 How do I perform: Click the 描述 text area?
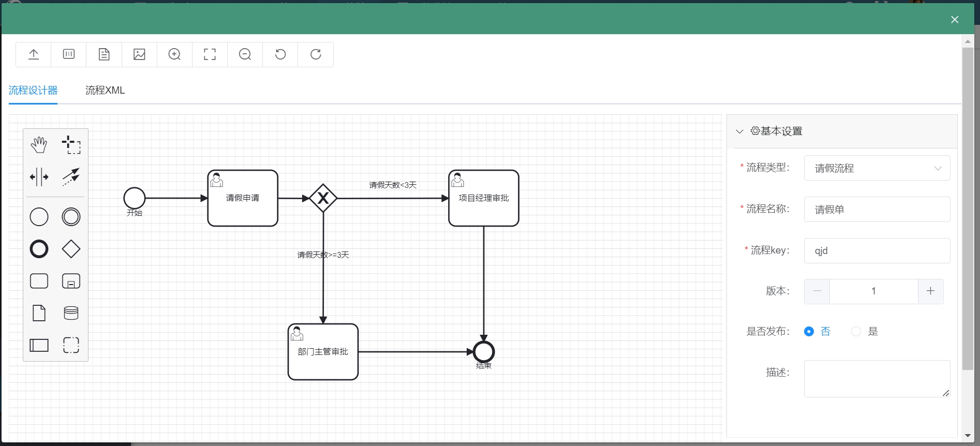coord(877,379)
